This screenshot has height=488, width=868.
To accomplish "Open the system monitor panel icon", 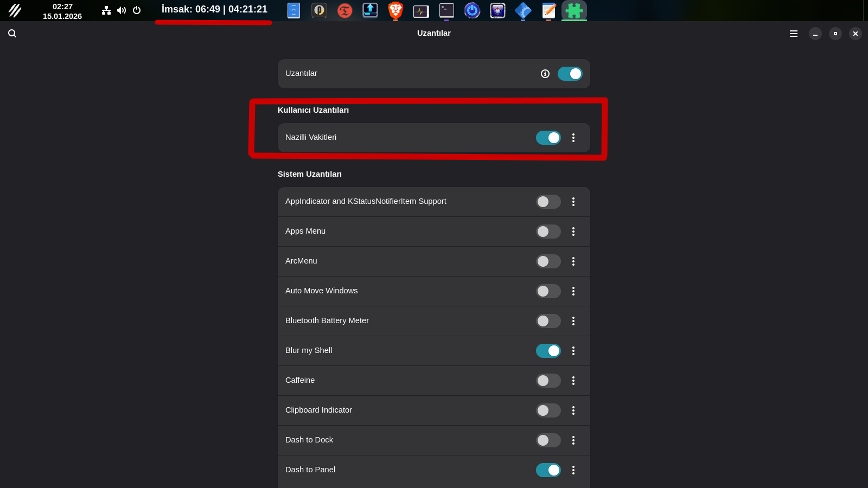I will click(x=421, y=11).
